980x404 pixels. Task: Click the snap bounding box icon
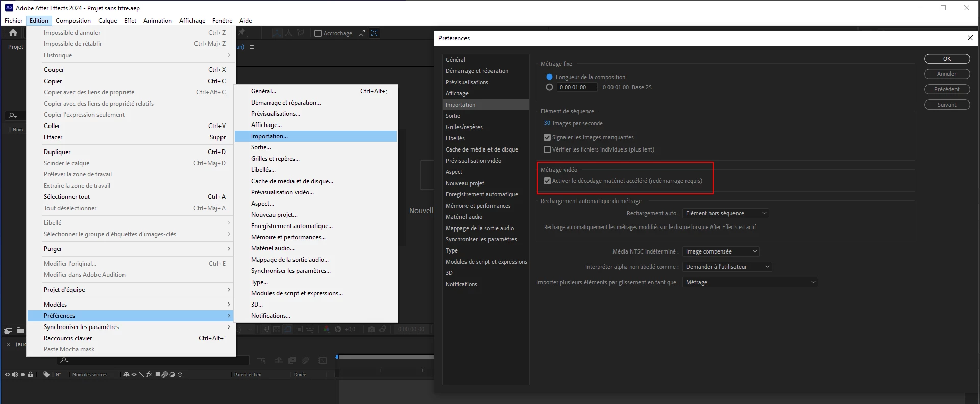pyautogui.click(x=374, y=33)
